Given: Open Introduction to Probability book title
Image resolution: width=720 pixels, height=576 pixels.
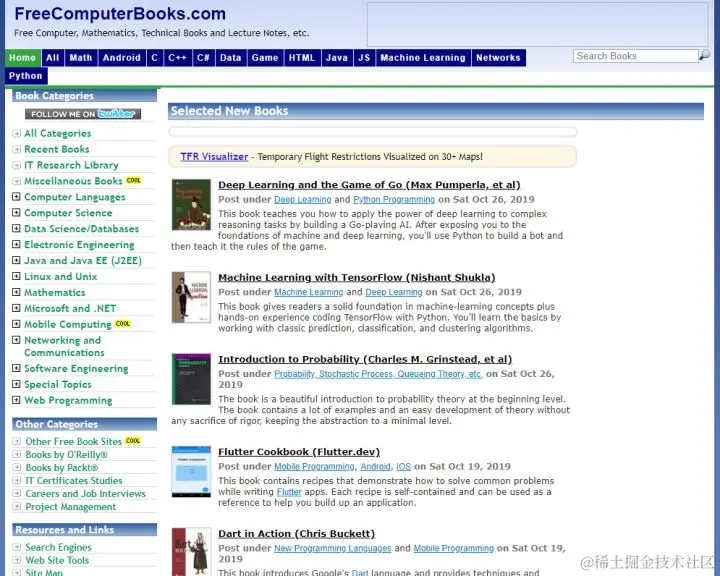Looking at the screenshot, I should tap(365, 360).
